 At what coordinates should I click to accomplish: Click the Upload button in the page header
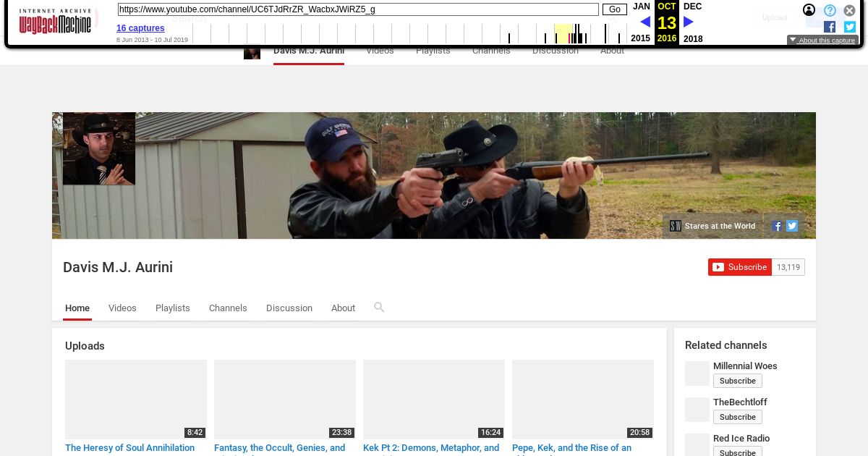(775, 17)
